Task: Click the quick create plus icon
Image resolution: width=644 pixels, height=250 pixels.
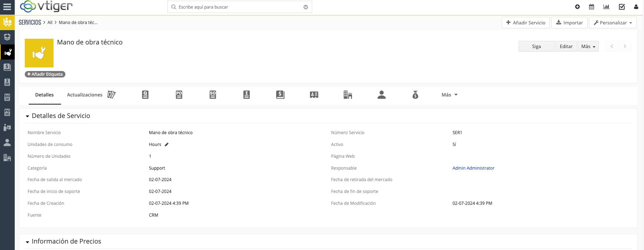Action: pos(578,7)
